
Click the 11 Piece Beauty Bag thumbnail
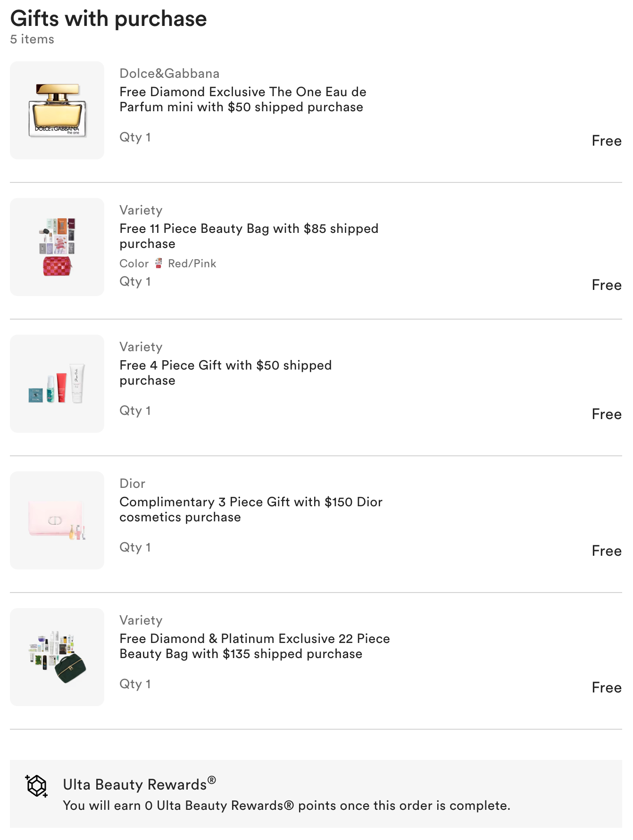(57, 247)
